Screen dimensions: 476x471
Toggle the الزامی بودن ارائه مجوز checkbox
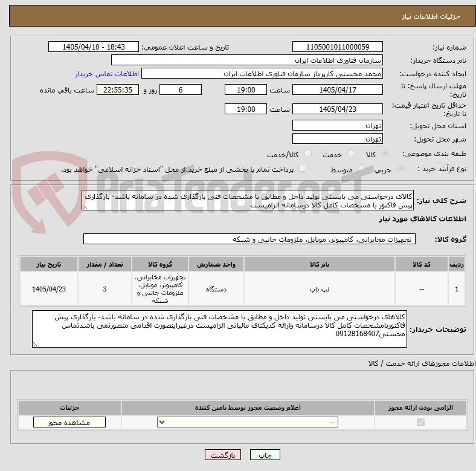[421, 422]
